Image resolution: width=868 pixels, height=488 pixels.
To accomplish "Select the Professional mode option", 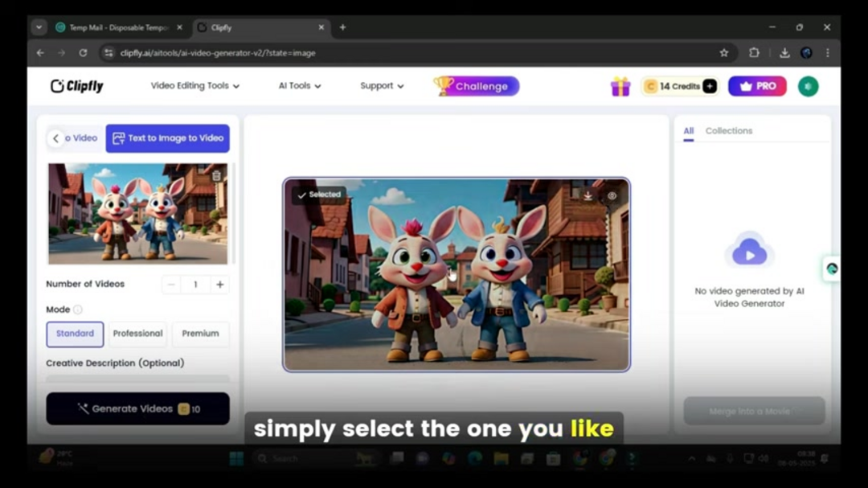I will pos(137,334).
